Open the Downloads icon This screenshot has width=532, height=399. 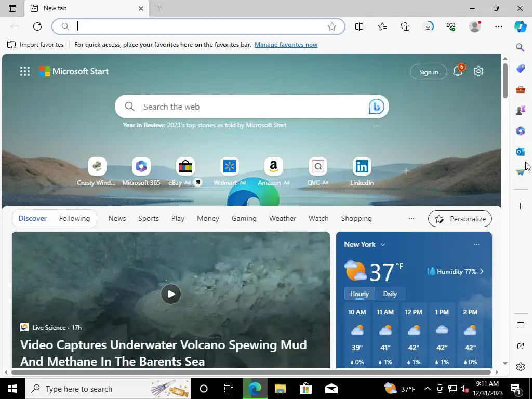point(429,26)
